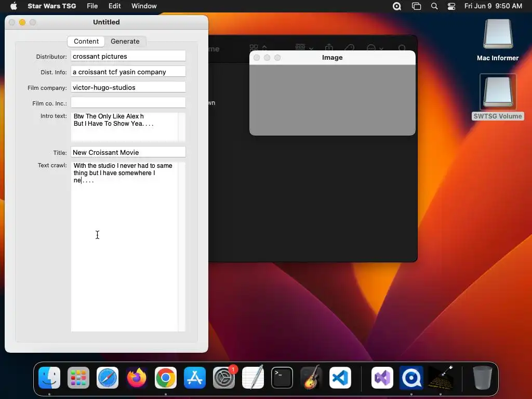Viewport: 532px width, 399px height.
Task: Click the empty Film co. Inc. field
Action: click(128, 103)
